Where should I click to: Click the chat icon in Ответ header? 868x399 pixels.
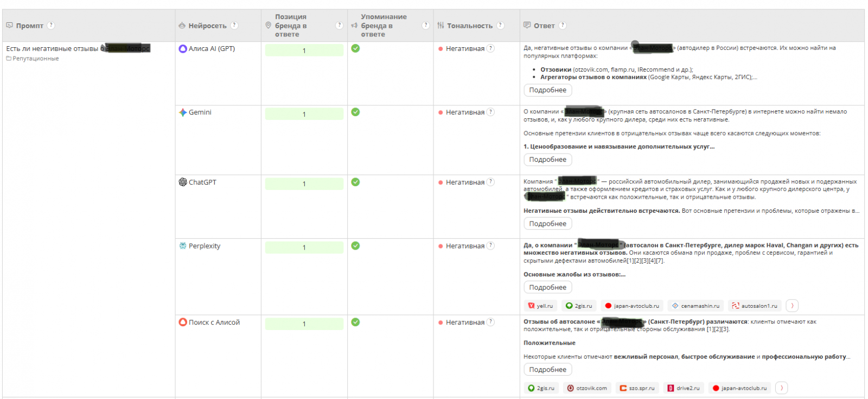(527, 25)
